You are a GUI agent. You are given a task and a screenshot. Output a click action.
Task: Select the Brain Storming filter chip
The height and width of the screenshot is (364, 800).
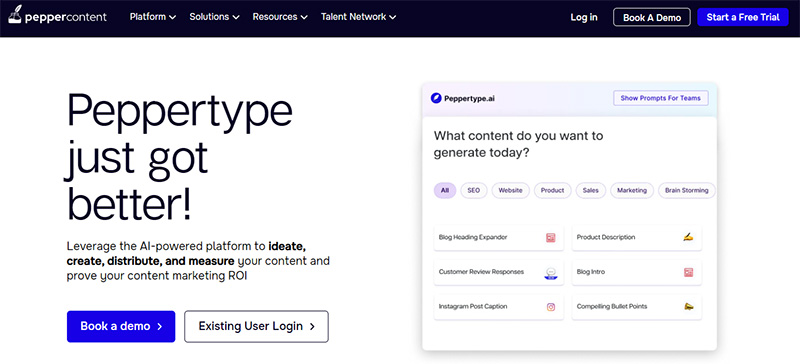[x=686, y=190]
